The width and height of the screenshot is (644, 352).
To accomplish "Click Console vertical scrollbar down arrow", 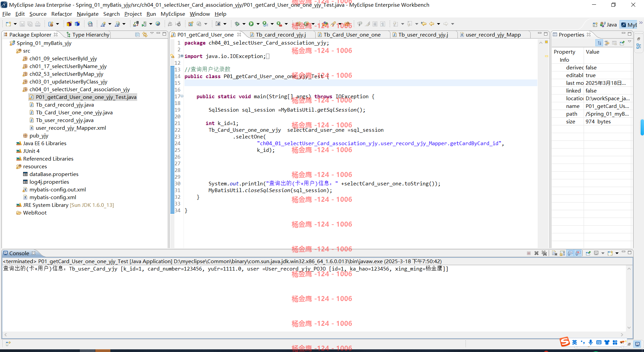I will tap(629, 328).
